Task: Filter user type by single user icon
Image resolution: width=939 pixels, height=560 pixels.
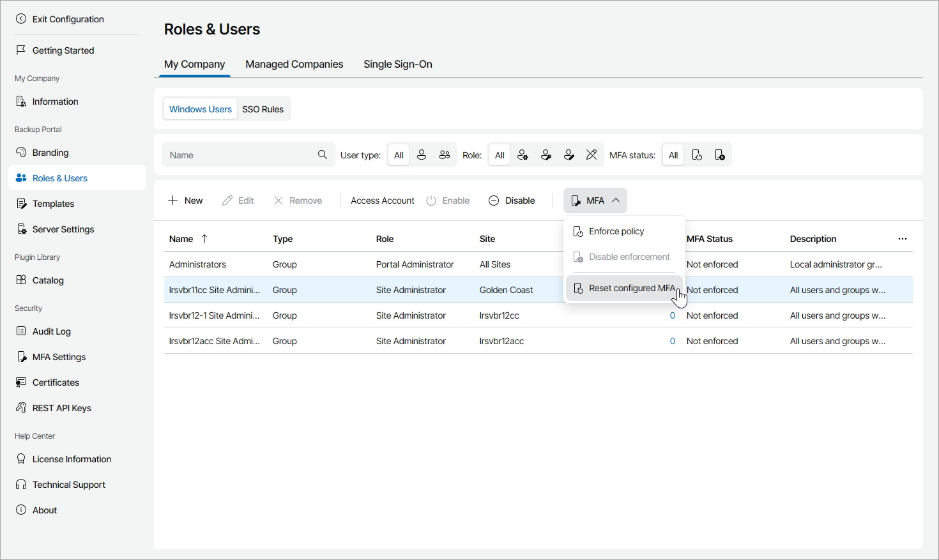Action: 422,155
